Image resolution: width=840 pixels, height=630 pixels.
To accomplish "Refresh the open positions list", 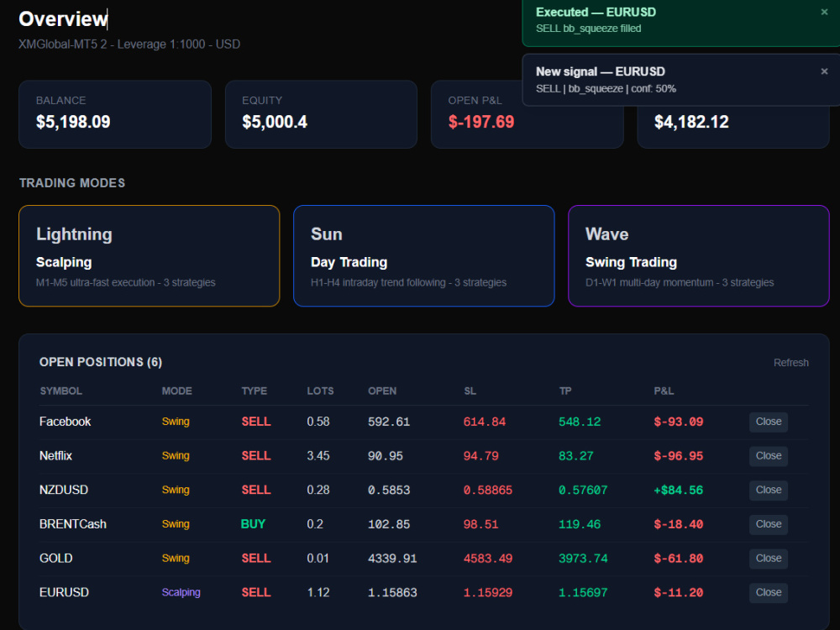I will (x=790, y=363).
